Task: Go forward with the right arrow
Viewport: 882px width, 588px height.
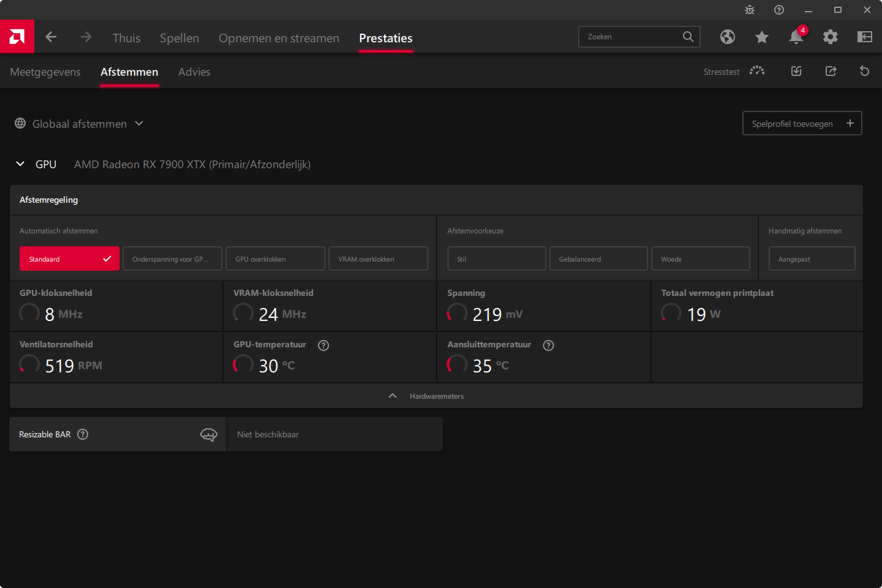Action: (86, 37)
